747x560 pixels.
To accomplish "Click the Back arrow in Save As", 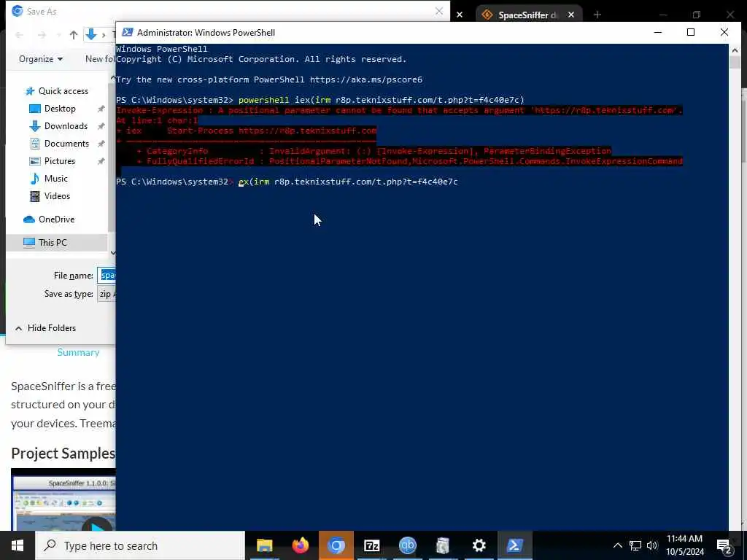I will [20, 35].
